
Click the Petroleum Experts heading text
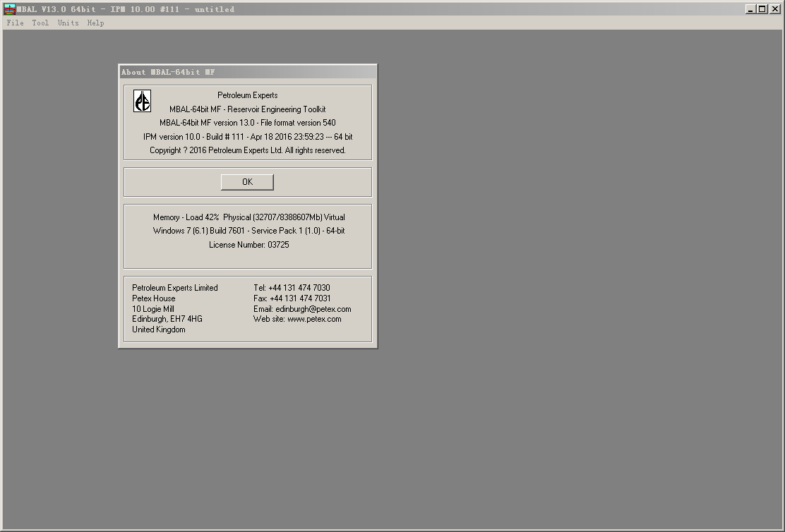(247, 95)
